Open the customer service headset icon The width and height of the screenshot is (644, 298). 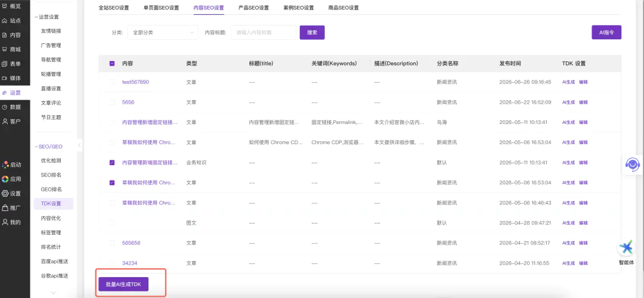tap(633, 164)
